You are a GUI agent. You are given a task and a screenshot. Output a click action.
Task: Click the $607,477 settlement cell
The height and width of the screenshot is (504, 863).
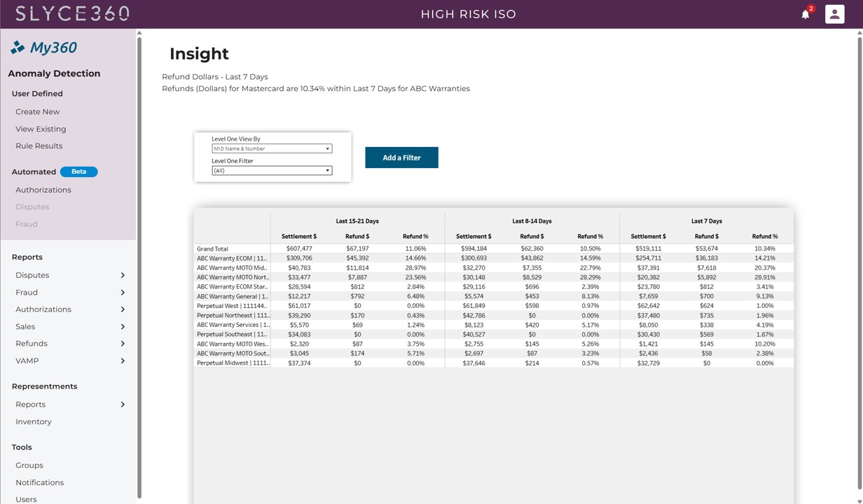tap(299, 249)
